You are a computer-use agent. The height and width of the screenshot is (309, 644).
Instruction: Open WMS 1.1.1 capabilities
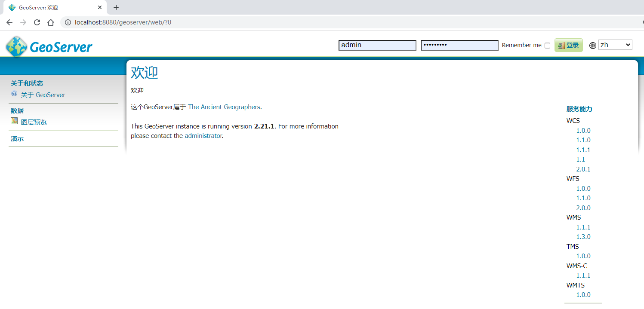pos(583,227)
